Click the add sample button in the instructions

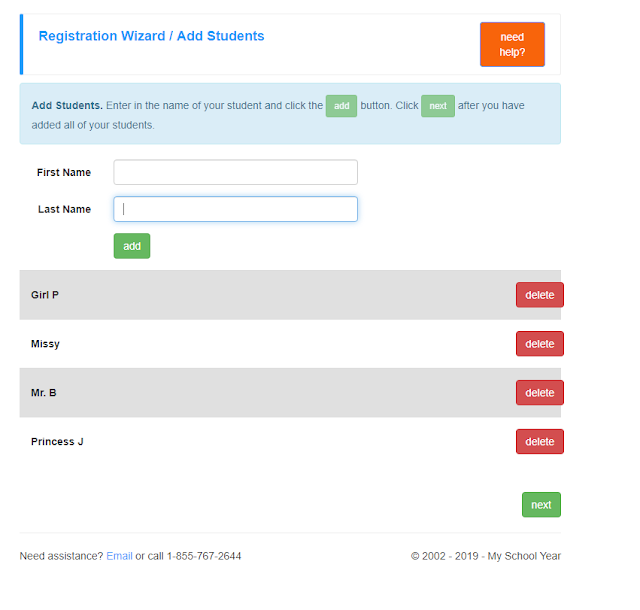coord(341,106)
